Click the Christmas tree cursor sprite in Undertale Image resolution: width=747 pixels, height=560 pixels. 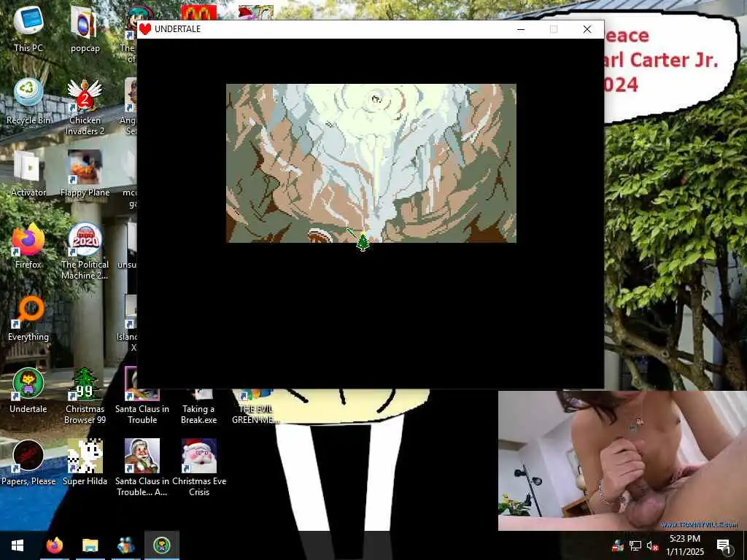pyautogui.click(x=363, y=242)
